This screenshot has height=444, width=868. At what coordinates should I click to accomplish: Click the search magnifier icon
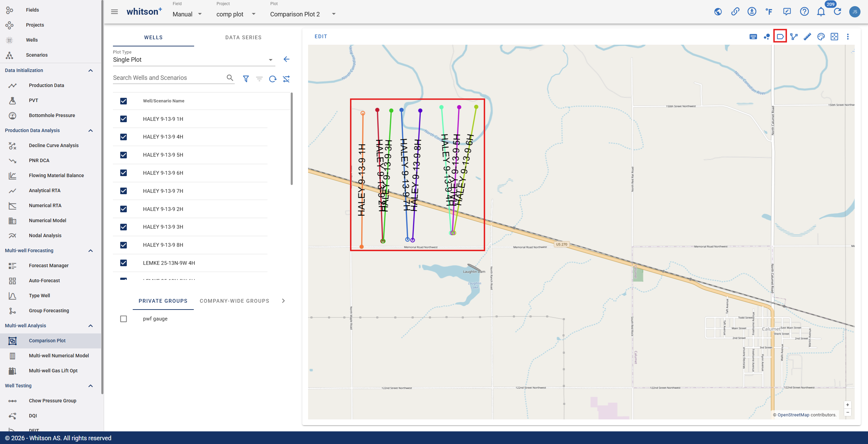pos(230,78)
